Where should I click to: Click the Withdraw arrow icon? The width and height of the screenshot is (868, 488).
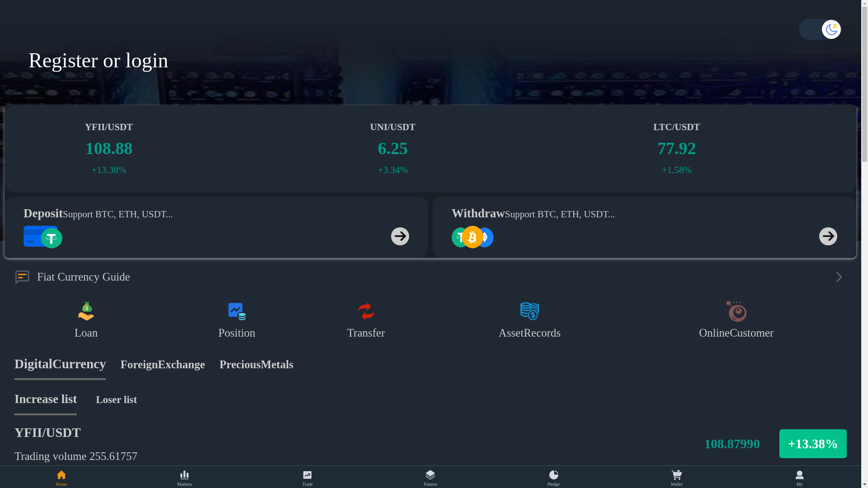tap(828, 236)
